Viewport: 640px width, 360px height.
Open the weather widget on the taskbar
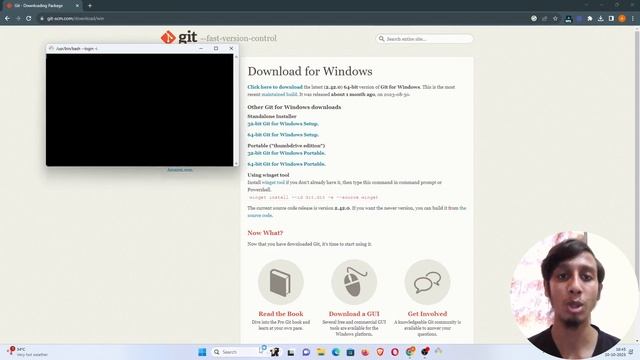pyautogui.click(x=27, y=352)
